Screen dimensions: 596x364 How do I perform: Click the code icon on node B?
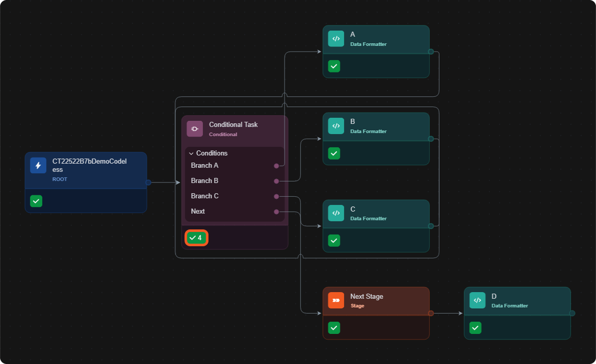336,126
